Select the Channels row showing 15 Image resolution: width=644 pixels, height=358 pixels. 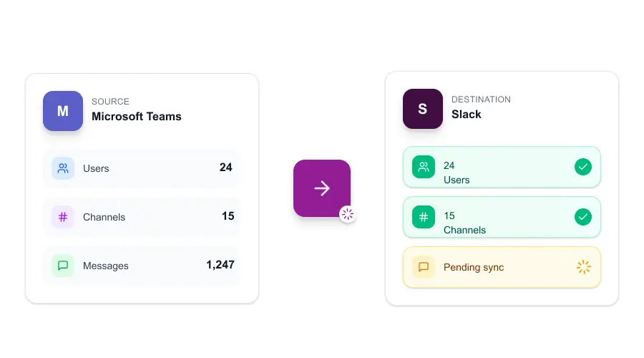pyautogui.click(x=142, y=217)
